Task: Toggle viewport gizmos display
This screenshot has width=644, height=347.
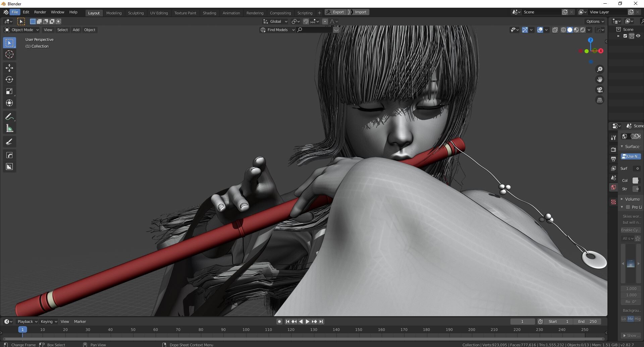Action: pos(525,30)
